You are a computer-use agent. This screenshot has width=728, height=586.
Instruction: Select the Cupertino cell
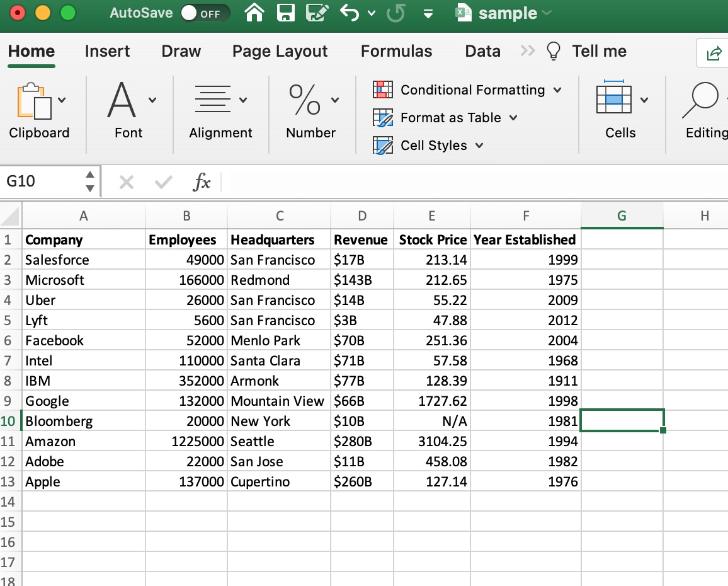pos(279,481)
